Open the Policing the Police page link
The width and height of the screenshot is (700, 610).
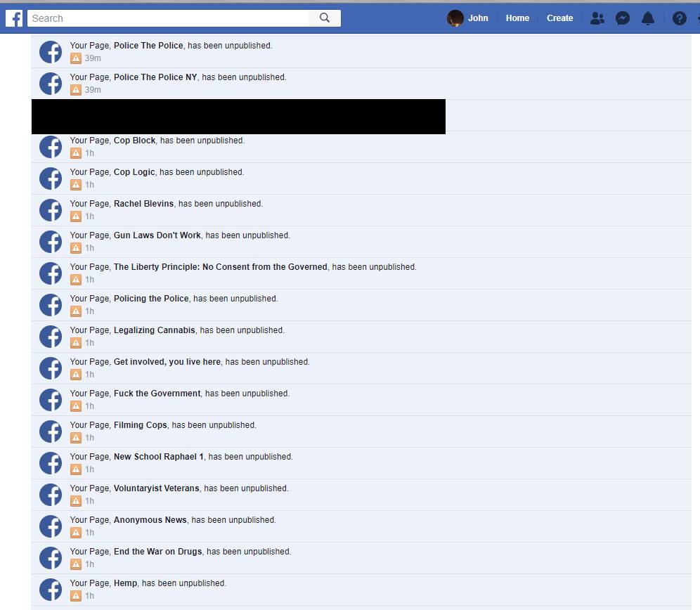click(x=151, y=298)
